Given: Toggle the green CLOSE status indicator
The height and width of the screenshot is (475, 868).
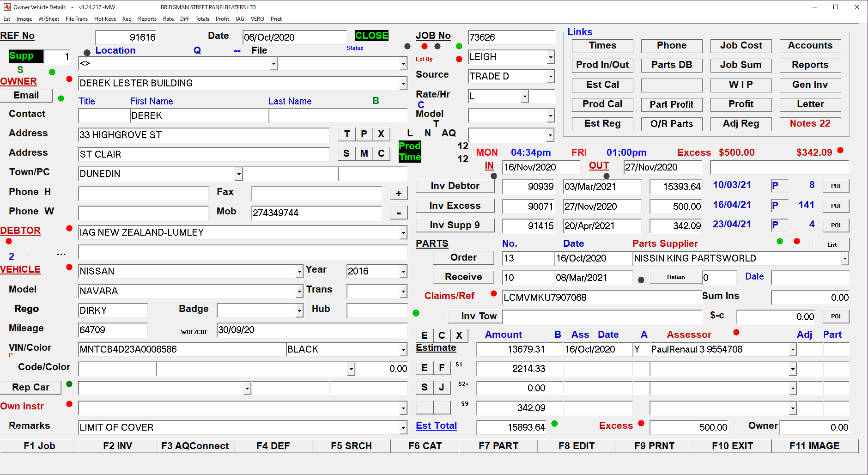Looking at the screenshot, I should click(x=371, y=36).
